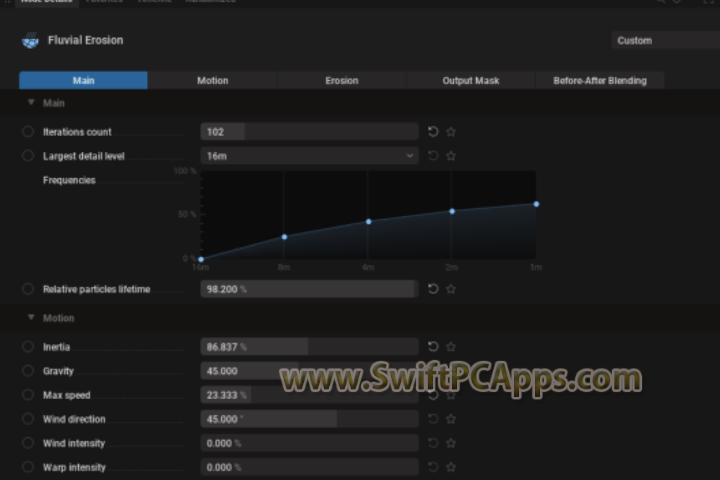
Task: Switch to the Main tab
Action: (84, 80)
